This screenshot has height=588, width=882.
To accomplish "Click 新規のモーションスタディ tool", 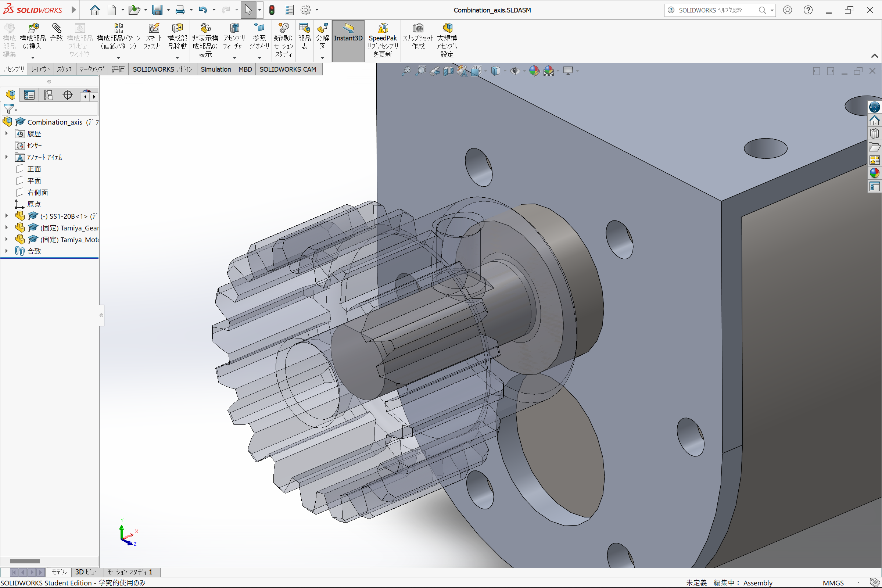I will 283,40.
